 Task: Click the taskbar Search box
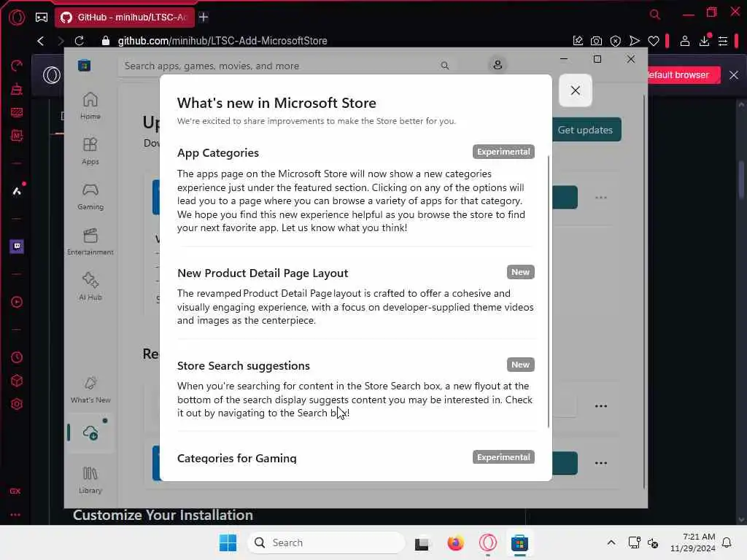tap(326, 542)
